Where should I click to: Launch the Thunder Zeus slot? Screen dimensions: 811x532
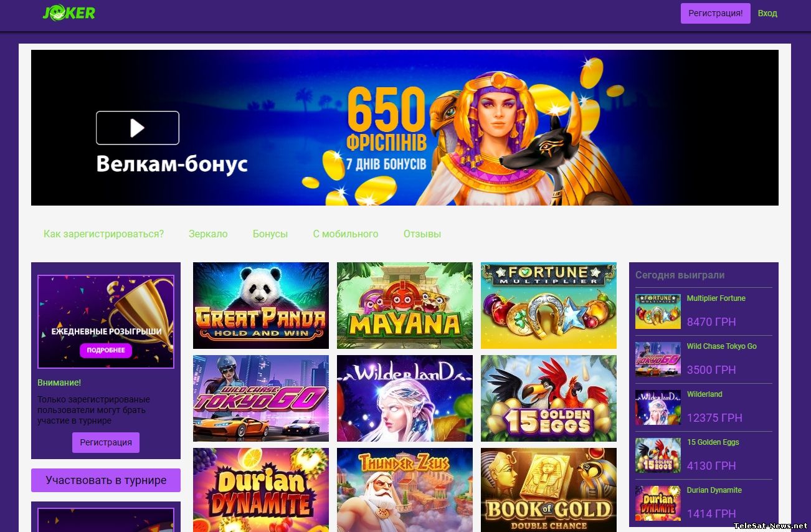coord(405,490)
